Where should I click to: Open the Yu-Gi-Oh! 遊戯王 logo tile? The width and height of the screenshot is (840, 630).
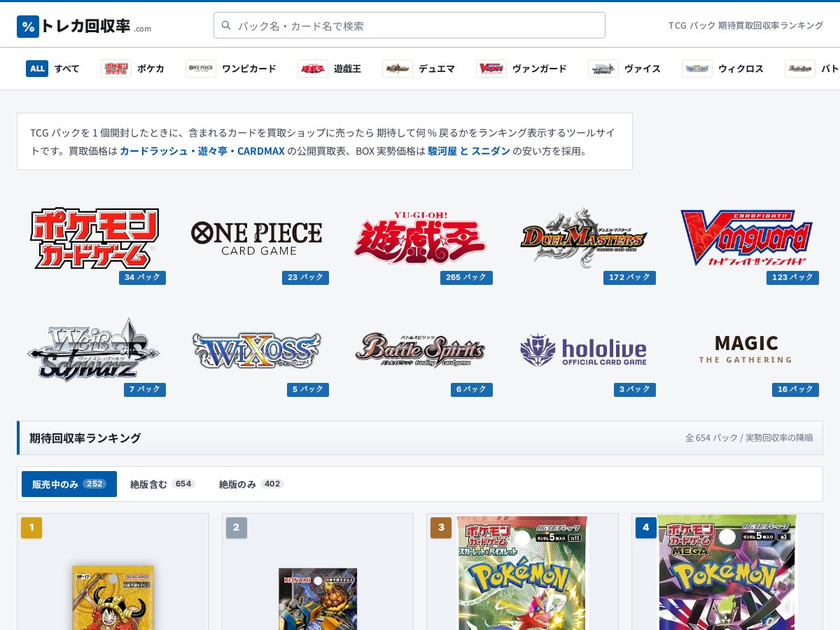[421, 238]
